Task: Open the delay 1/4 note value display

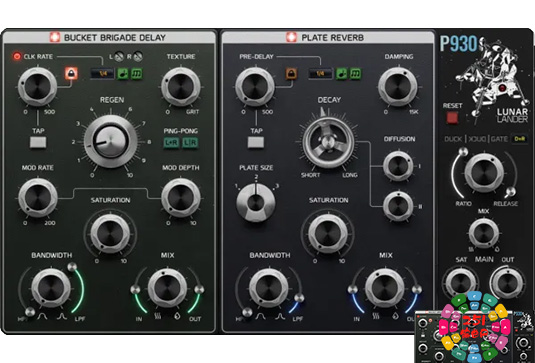Action: click(102, 73)
